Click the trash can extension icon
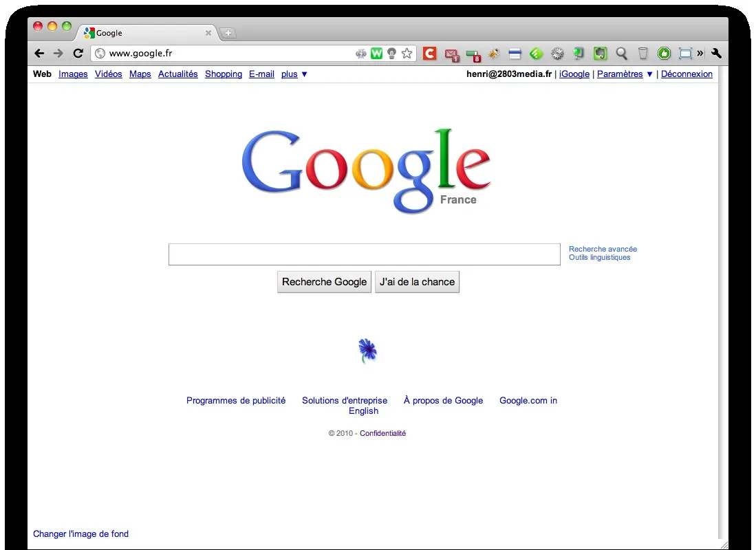The width and height of the screenshot is (756, 550). coord(642,54)
